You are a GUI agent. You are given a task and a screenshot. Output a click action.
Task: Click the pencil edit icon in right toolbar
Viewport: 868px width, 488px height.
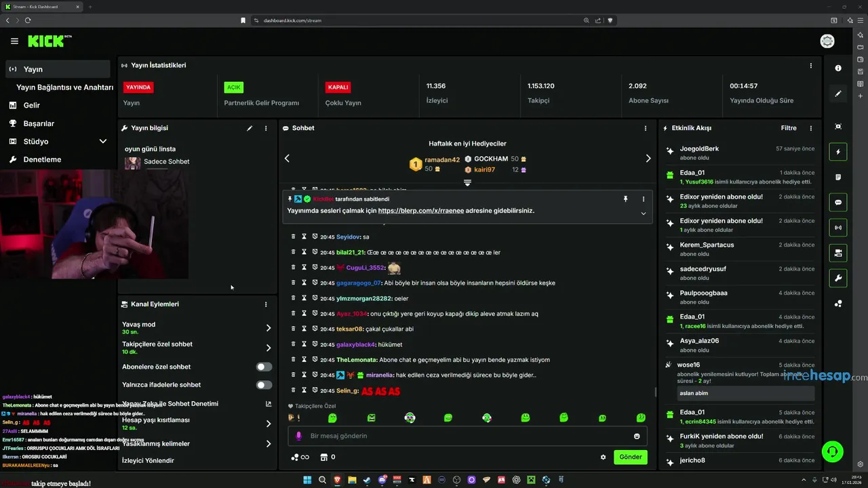coord(838,94)
